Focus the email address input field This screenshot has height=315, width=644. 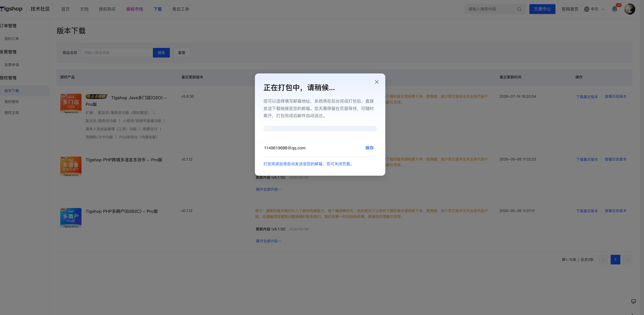coord(313,148)
